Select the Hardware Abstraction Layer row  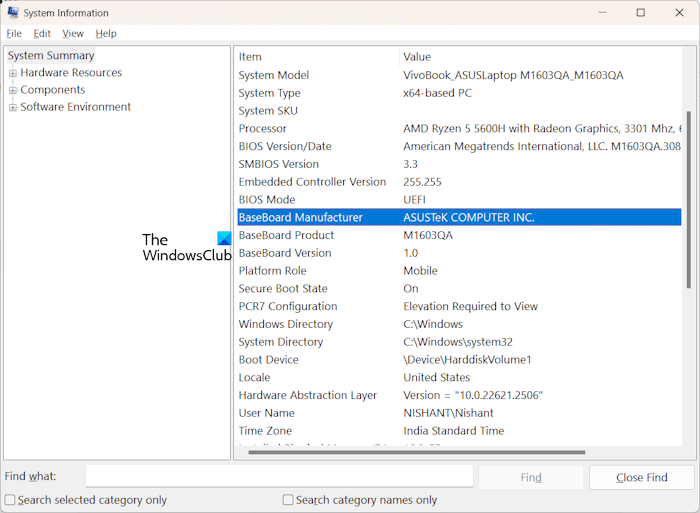click(459, 396)
